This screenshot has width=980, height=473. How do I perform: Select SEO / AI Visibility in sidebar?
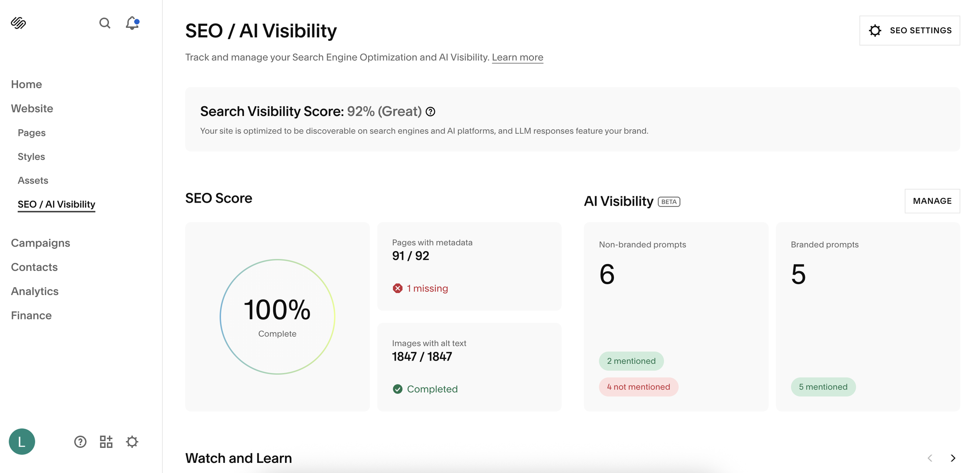[x=56, y=204]
